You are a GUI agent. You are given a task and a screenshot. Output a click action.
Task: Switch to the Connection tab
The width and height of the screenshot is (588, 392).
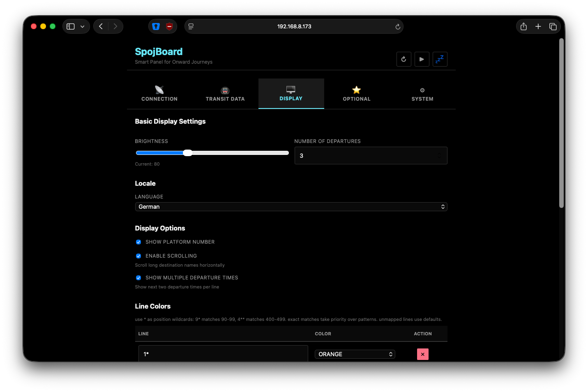(159, 94)
